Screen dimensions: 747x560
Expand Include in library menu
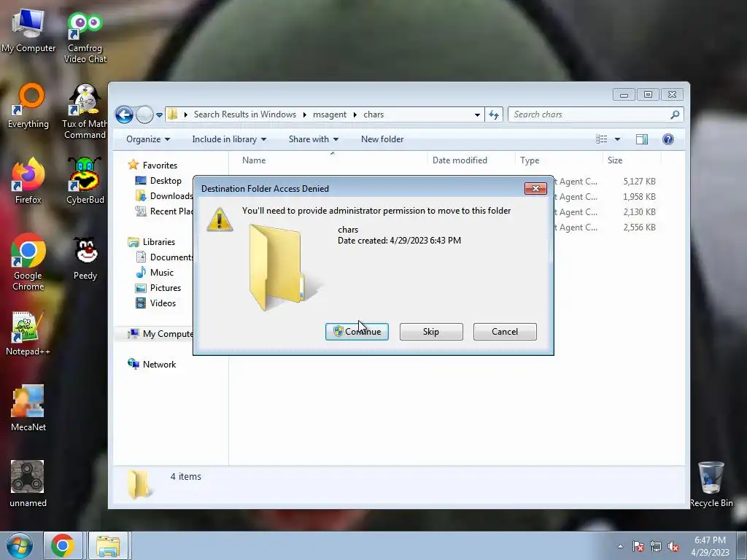pos(228,139)
